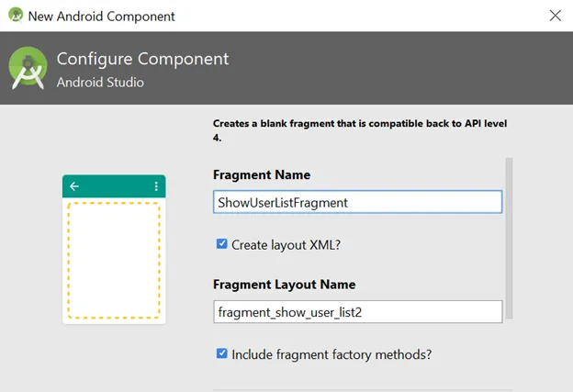The image size is (573, 392).
Task: Close the New Android Component dialog
Action: [555, 16]
